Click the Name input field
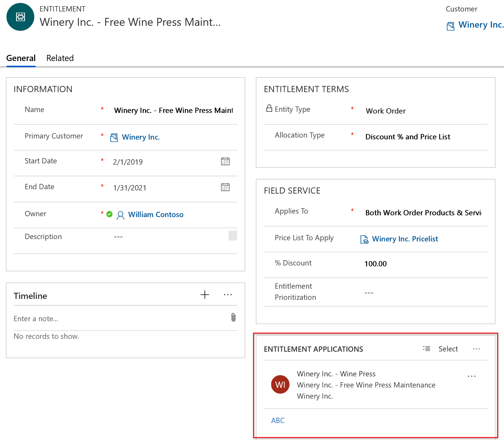The width and height of the screenshot is (504, 440). 173,110
